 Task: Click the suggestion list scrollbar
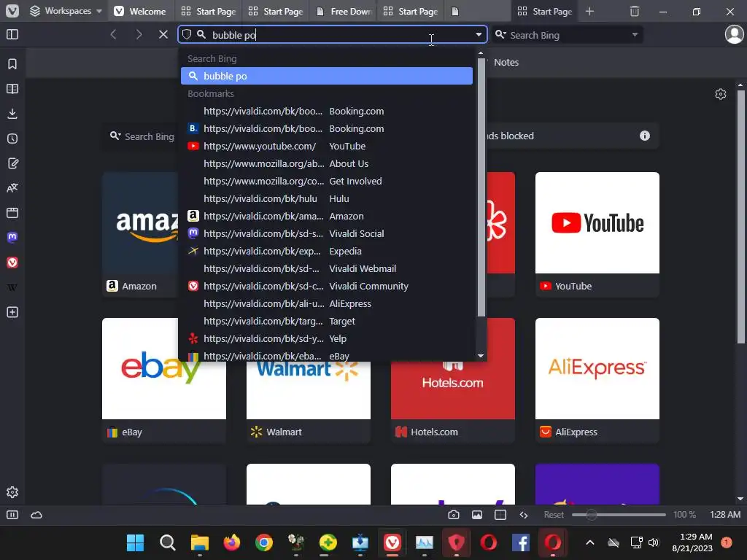481,188
